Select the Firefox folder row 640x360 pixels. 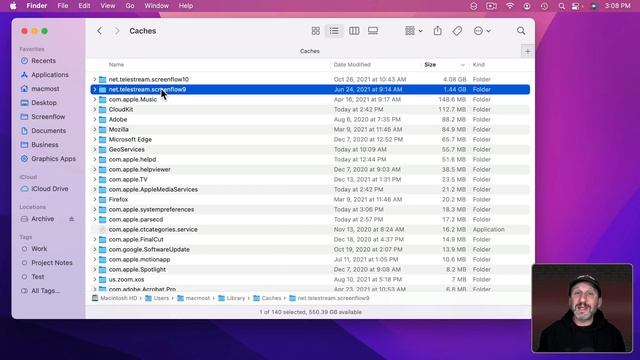point(310,200)
